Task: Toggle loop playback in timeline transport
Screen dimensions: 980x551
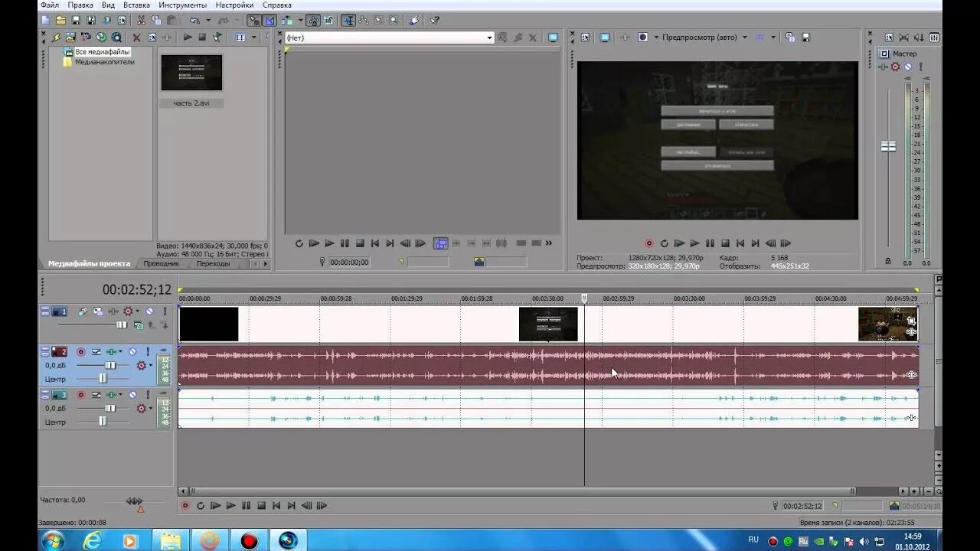Action: (x=201, y=506)
